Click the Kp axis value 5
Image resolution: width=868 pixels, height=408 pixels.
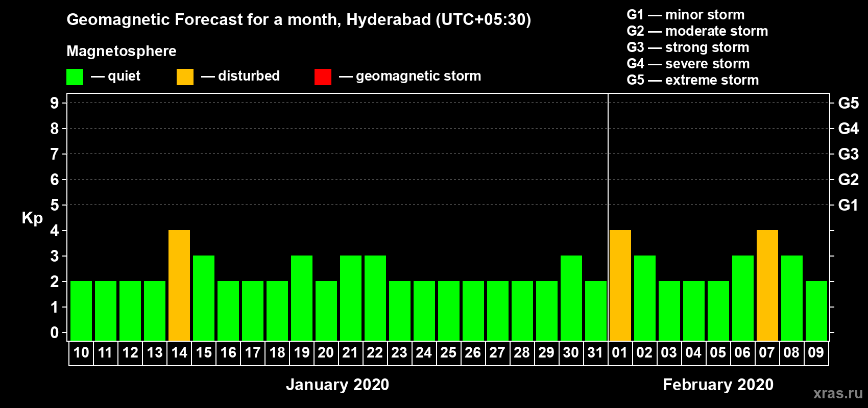point(55,205)
